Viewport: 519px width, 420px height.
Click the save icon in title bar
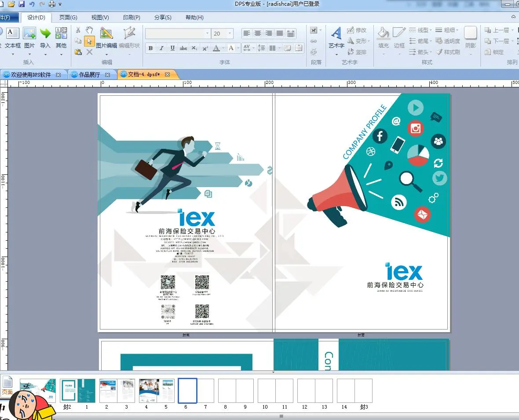[x=22, y=4]
